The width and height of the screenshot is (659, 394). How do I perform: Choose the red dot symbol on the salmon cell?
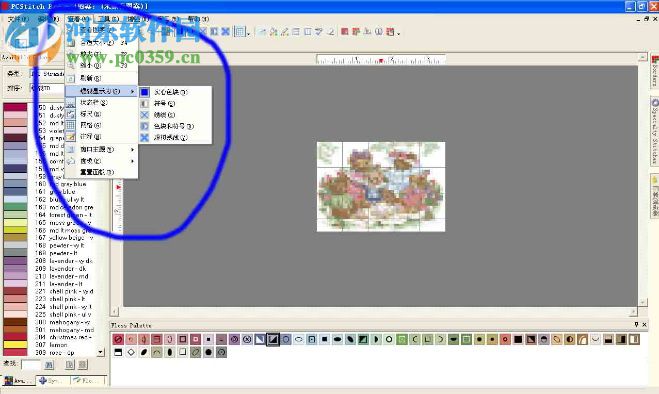pyautogui.click(x=505, y=339)
